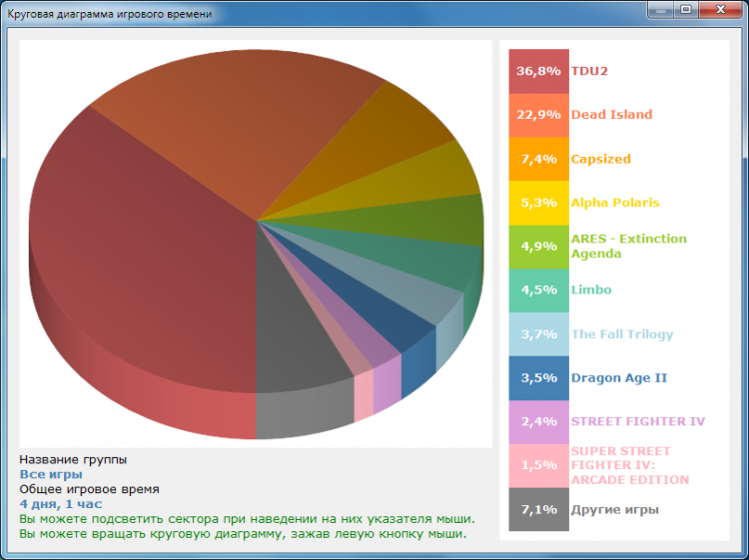749x560 pixels.
Task: Click the Общее игровое время label
Action: [x=89, y=489]
